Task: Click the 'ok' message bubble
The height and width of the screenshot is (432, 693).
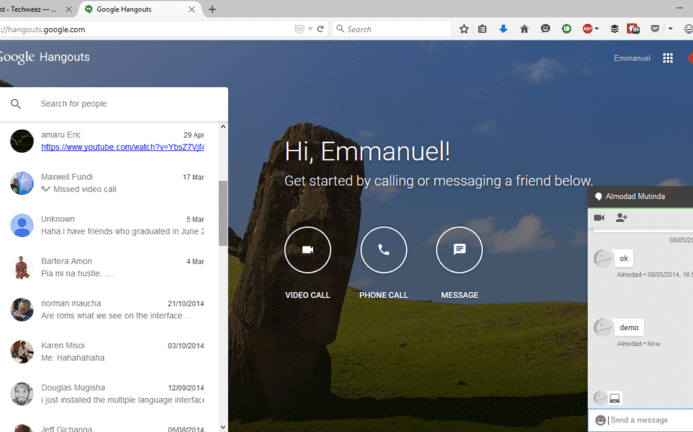Action: click(624, 259)
